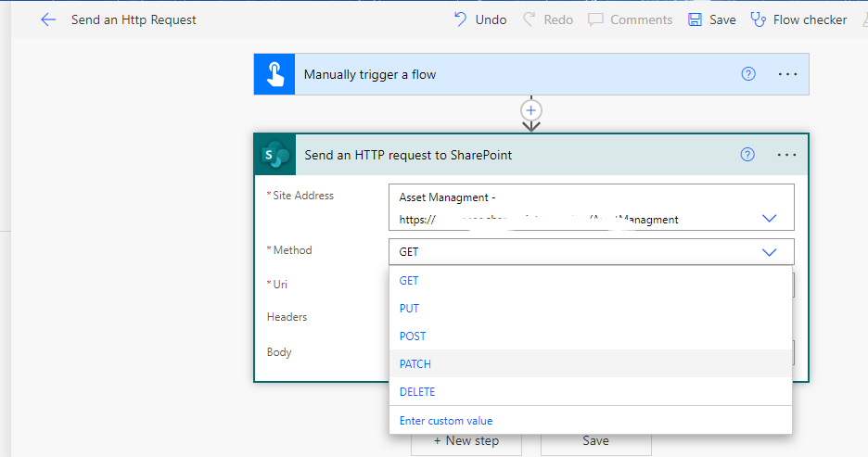Open the Comments pane
This screenshot has width=868, height=457.
click(630, 19)
